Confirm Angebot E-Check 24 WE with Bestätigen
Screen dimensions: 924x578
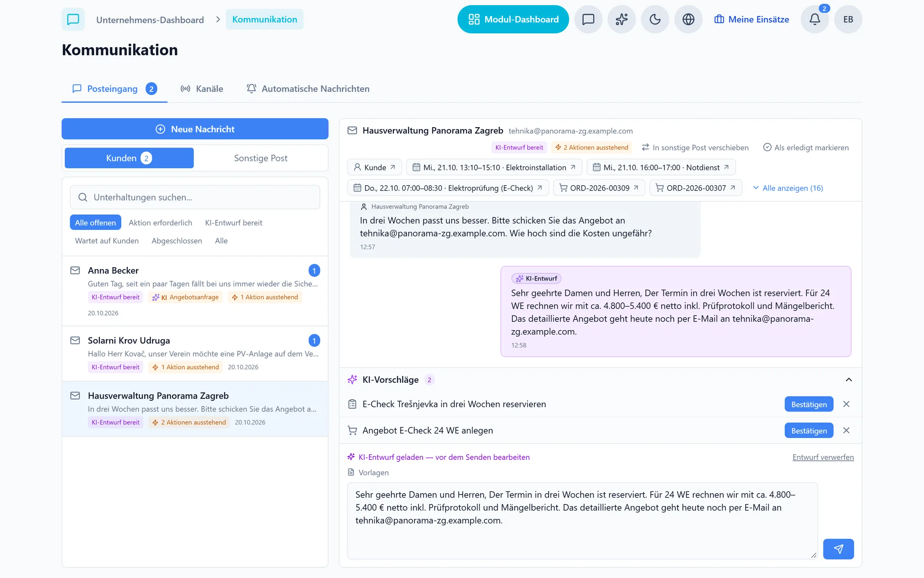pos(809,430)
